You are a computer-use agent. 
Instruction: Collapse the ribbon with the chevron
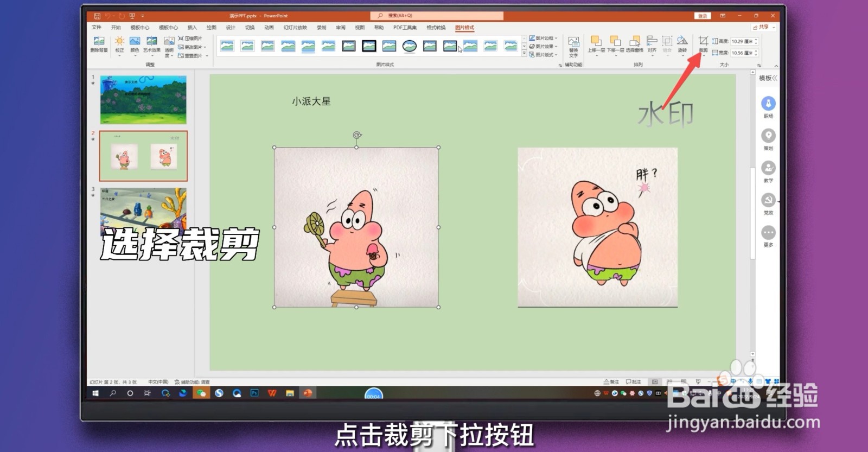776,65
